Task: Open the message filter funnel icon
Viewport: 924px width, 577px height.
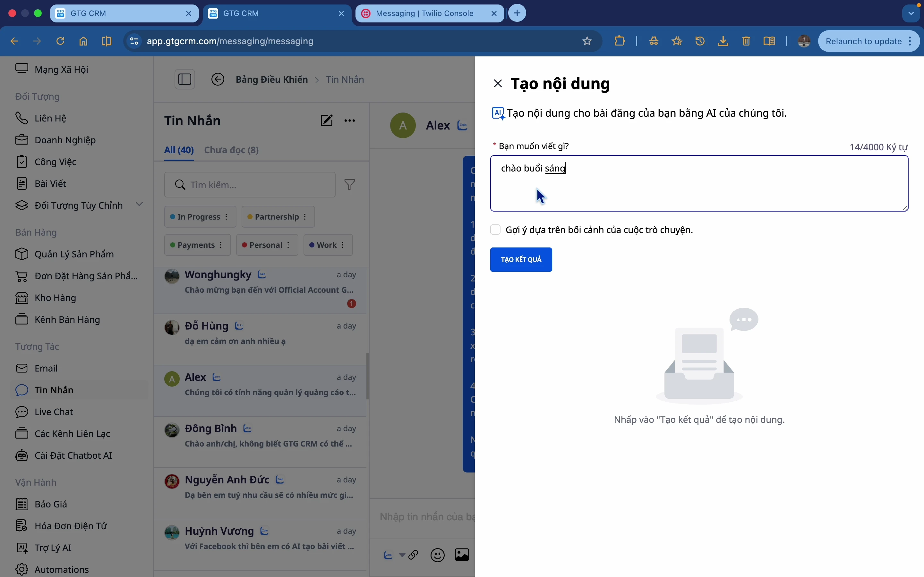Action: [350, 185]
